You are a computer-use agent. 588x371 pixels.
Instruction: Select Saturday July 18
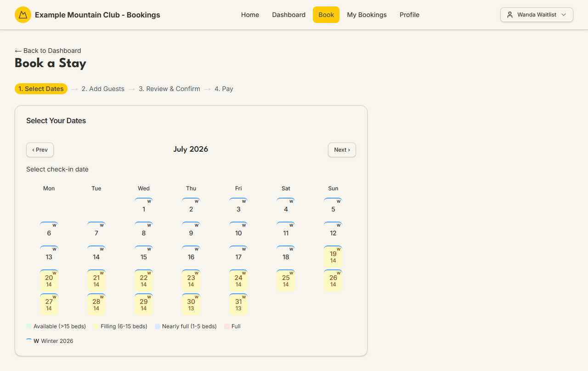point(286,256)
